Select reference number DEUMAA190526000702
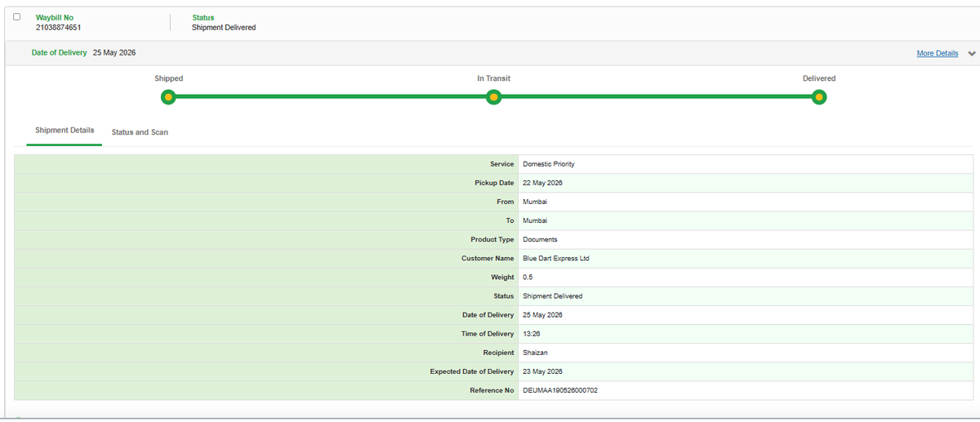The image size is (980, 422). coord(560,390)
